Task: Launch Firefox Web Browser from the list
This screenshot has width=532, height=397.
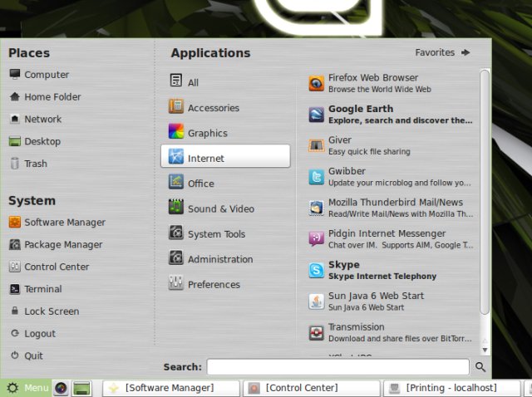Action: (x=372, y=83)
